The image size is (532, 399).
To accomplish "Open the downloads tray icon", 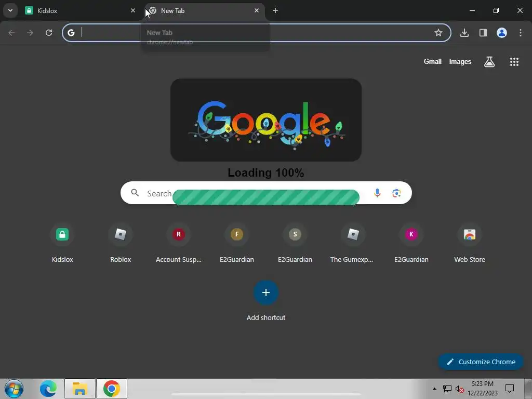I will (464, 33).
